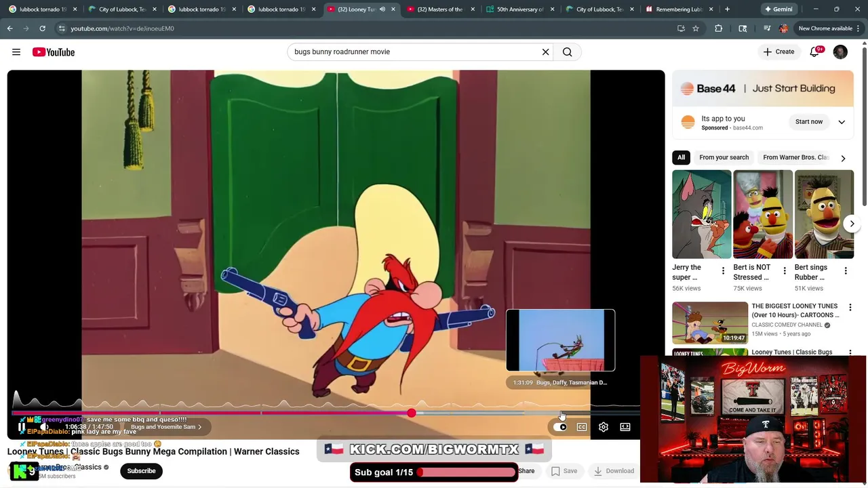Open Gemini button in tab strip
Image resolution: width=868 pixels, height=488 pixels.
778,9
